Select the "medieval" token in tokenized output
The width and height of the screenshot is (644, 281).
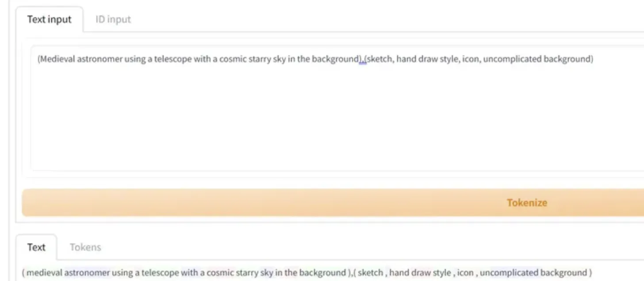[x=44, y=273]
